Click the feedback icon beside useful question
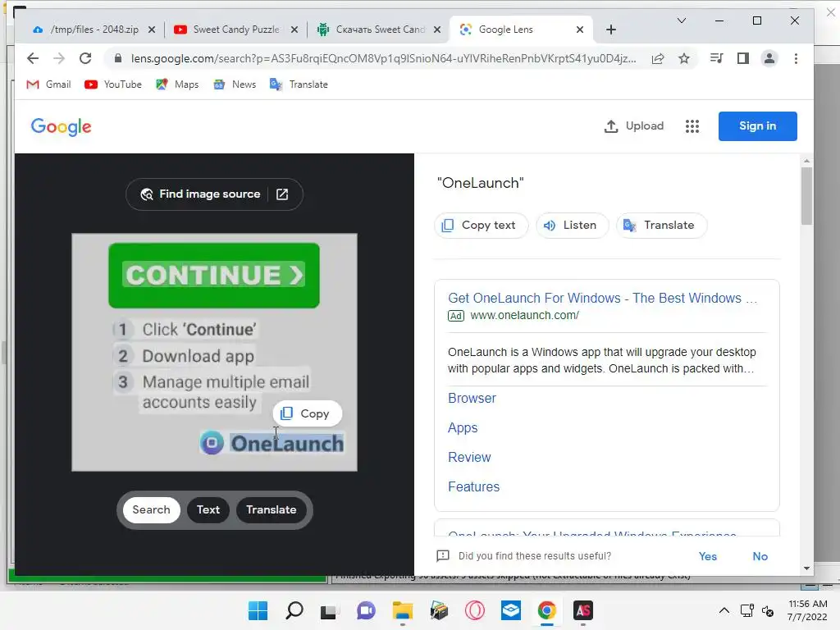This screenshot has width=840, height=630. coord(443,556)
